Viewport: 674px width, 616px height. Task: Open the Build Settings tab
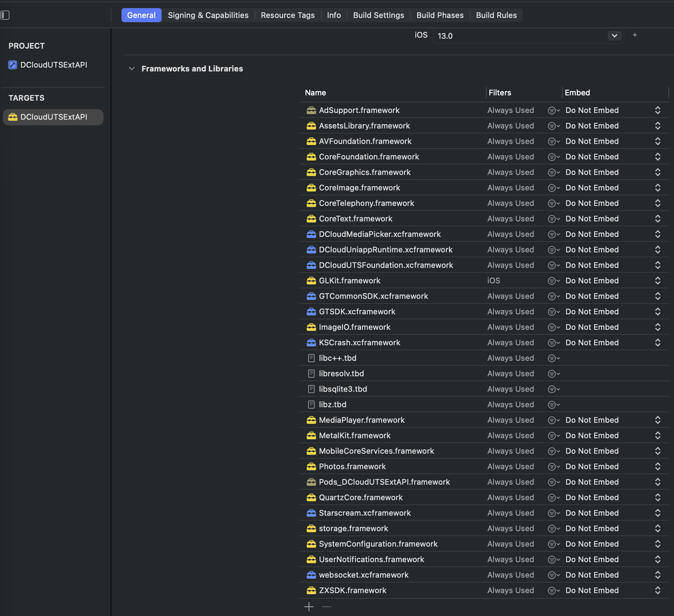coord(379,15)
